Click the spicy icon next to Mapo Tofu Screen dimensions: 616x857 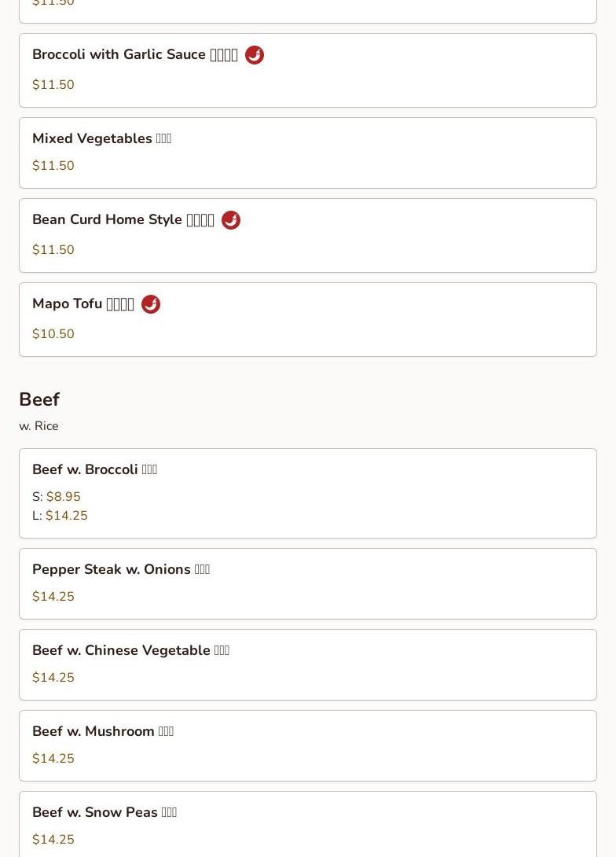click(x=150, y=304)
